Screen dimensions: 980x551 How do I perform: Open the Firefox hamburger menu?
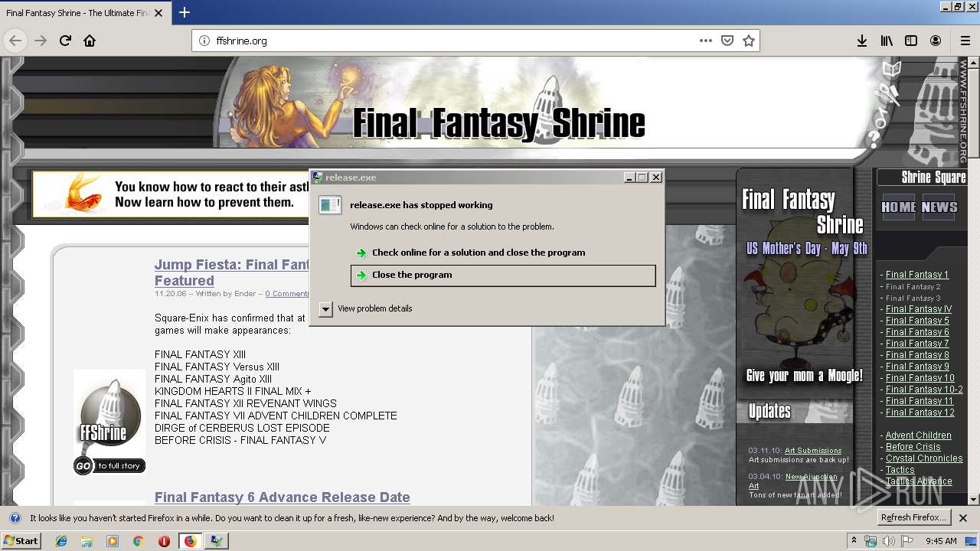pyautogui.click(x=965, y=41)
